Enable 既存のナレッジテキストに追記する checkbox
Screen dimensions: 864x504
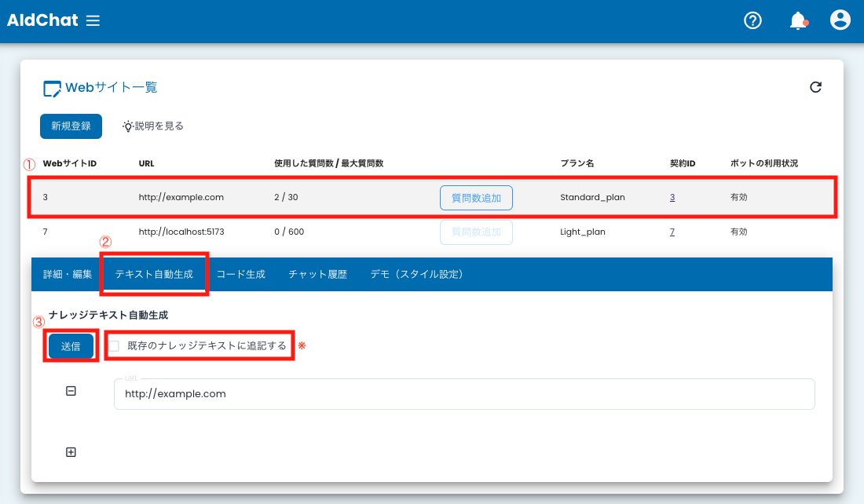(x=115, y=345)
